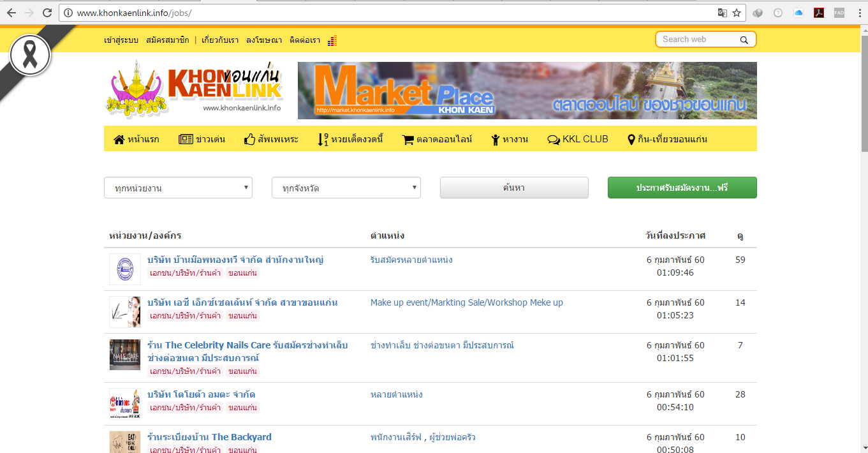Click ขอนแก่น tag under โตโยต้า อมตะ
Image resolution: width=868 pixels, height=453 pixels.
pyautogui.click(x=242, y=408)
